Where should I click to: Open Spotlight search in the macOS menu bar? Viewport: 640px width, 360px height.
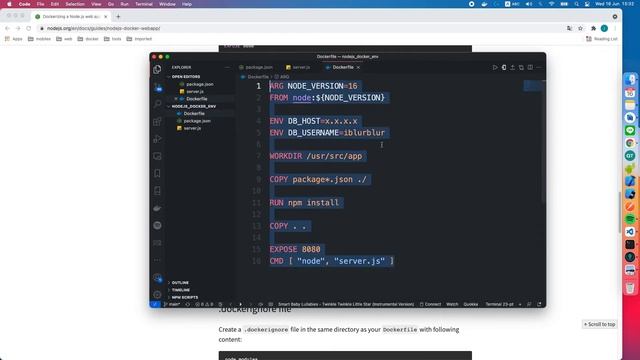576,4
